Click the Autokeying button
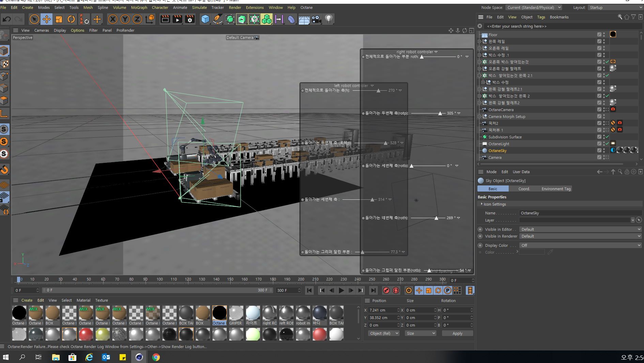 click(x=396, y=290)
